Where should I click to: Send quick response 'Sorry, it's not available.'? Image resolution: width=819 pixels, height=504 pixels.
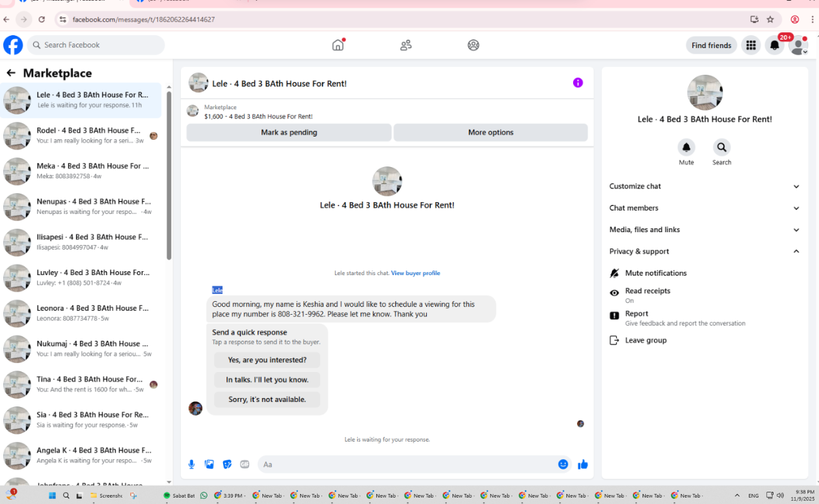tap(267, 399)
